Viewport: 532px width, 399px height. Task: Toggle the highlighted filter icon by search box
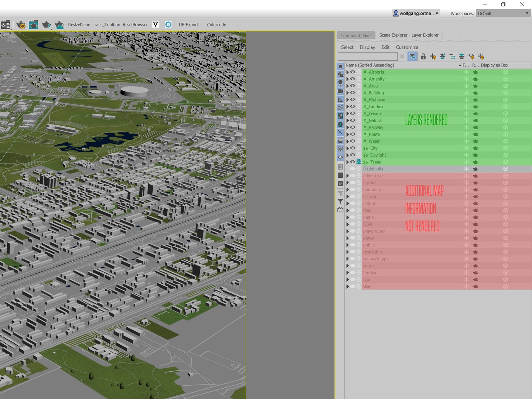click(412, 56)
